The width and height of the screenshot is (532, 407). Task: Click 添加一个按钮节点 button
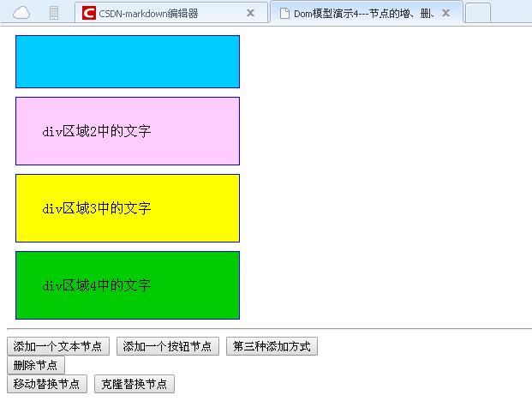[168, 346]
